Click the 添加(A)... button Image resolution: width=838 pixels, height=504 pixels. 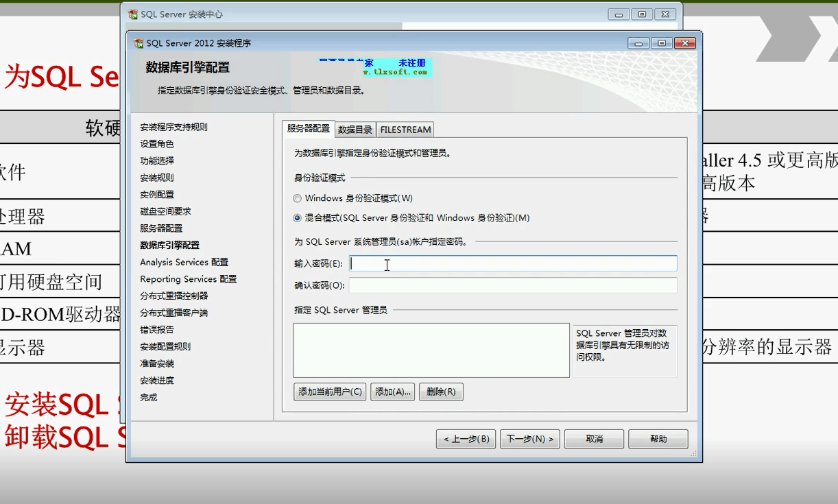393,392
